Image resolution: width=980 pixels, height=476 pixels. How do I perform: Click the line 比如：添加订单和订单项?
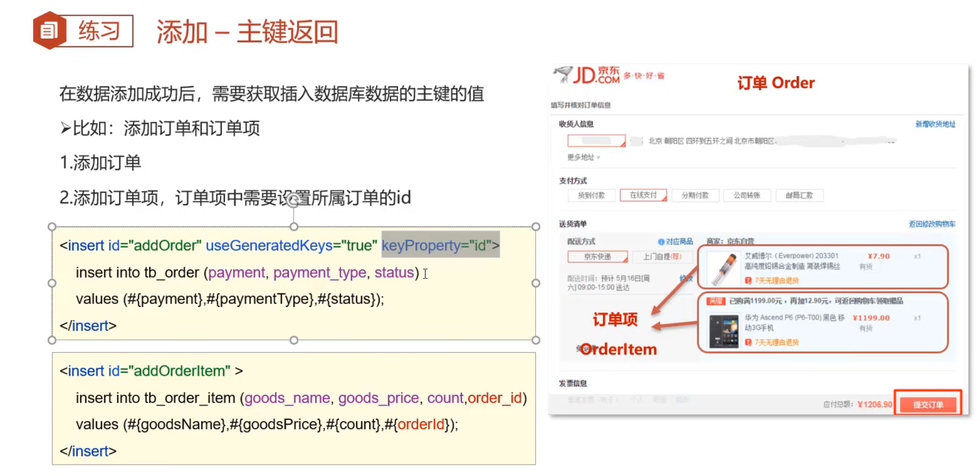tap(160, 128)
